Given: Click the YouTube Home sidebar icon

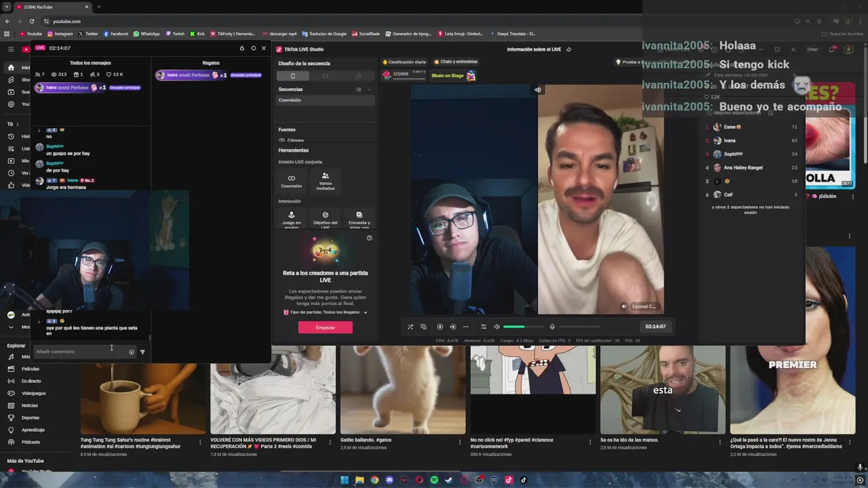Looking at the screenshot, I should [11, 68].
